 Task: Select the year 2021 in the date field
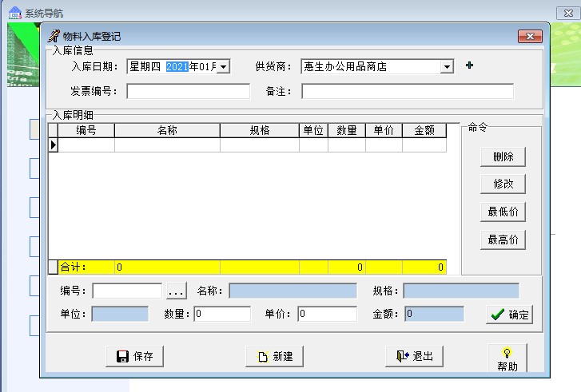(177, 66)
